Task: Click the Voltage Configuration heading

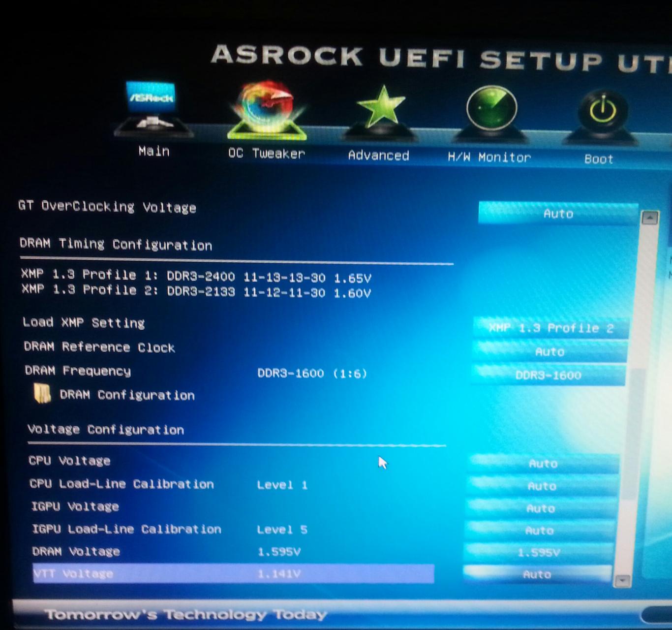Action: click(106, 429)
